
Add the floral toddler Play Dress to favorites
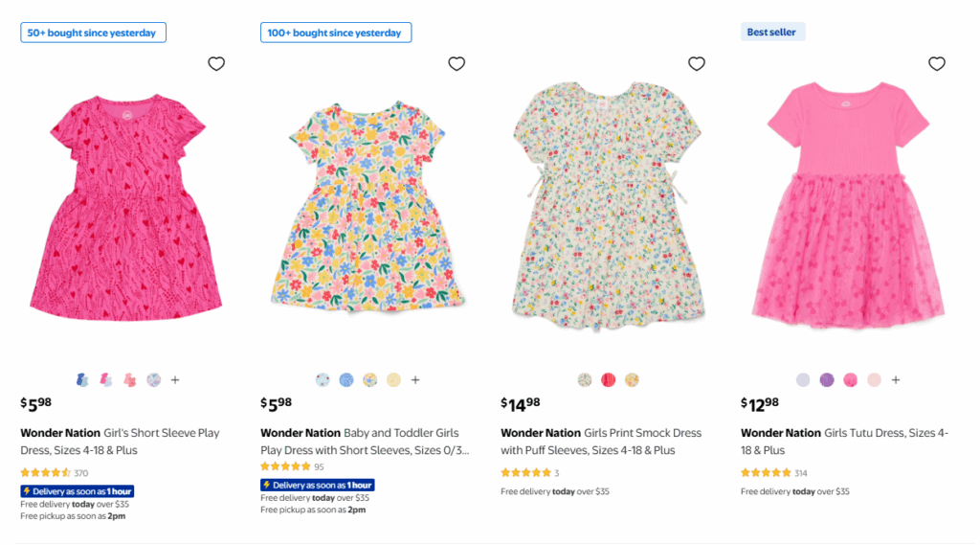(457, 64)
